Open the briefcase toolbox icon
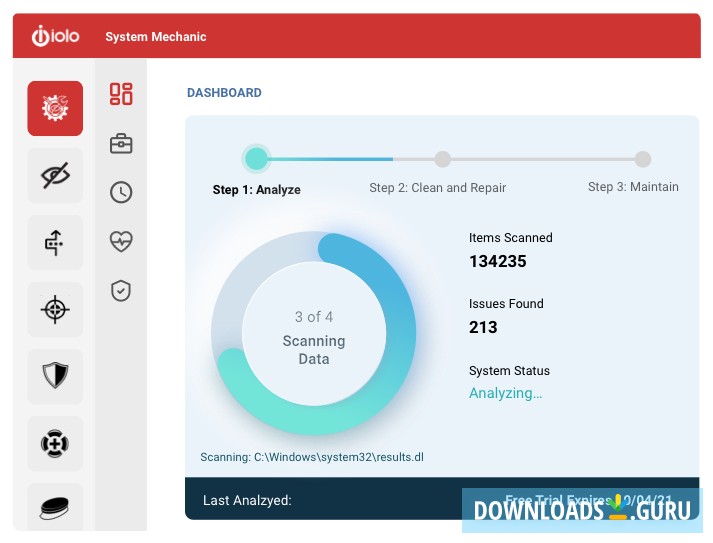This screenshot has width=713, height=543. (x=121, y=144)
